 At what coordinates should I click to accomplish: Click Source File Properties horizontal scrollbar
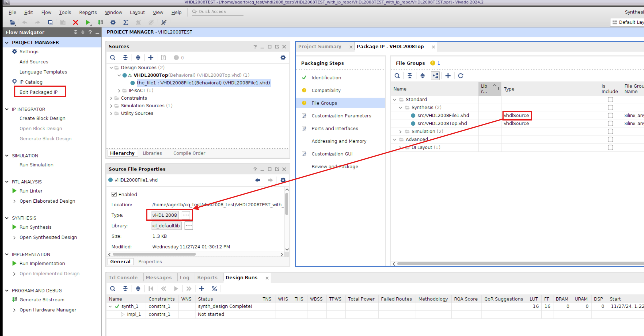tap(154, 254)
